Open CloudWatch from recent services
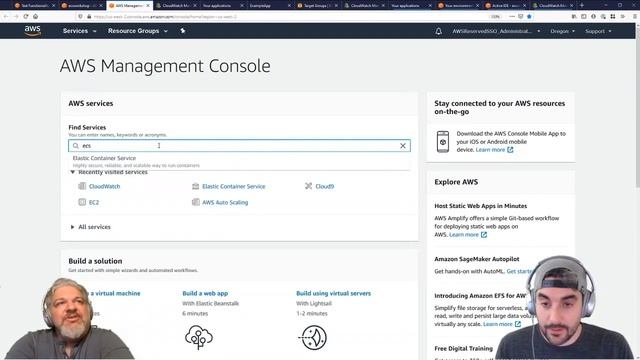 (x=104, y=186)
